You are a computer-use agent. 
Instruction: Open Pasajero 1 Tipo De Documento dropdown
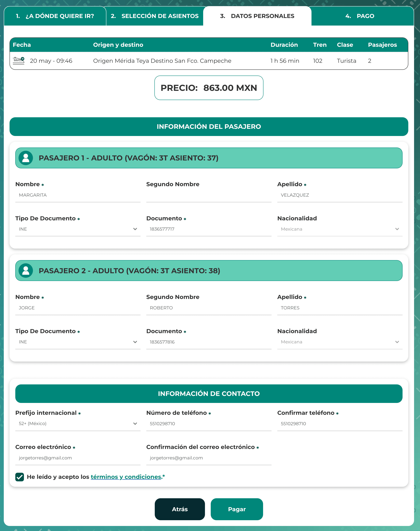[78, 229]
